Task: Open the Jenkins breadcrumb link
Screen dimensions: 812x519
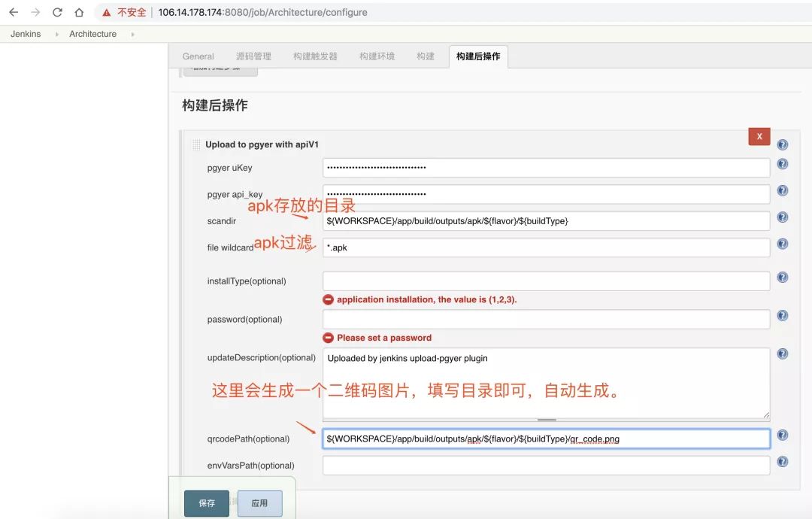Action: [26, 34]
